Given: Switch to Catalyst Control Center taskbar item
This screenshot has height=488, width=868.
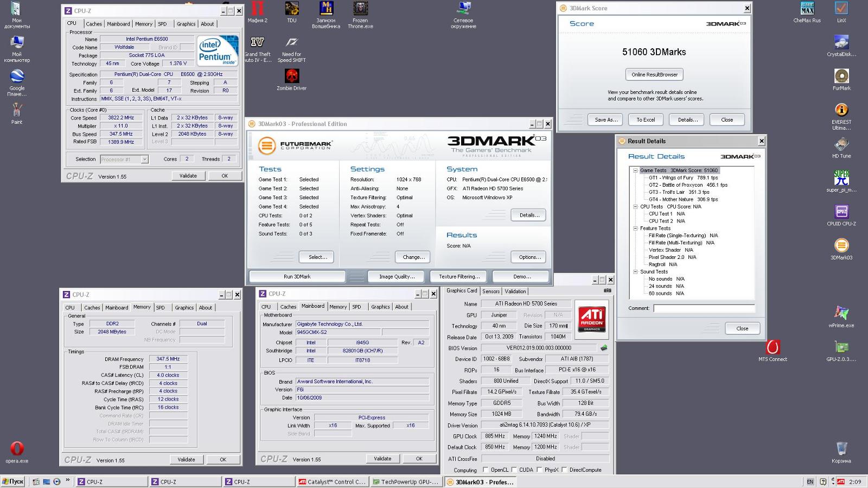Looking at the screenshot, I should [x=333, y=481].
